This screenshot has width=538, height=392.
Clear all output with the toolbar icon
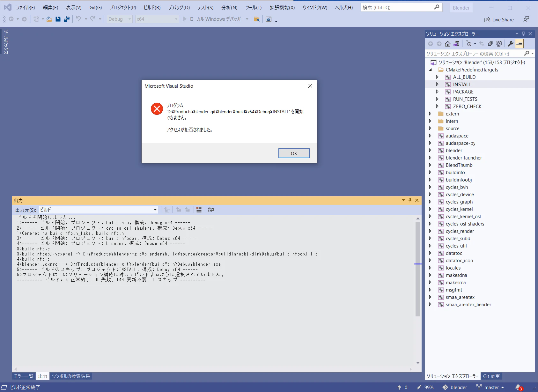coord(199,210)
